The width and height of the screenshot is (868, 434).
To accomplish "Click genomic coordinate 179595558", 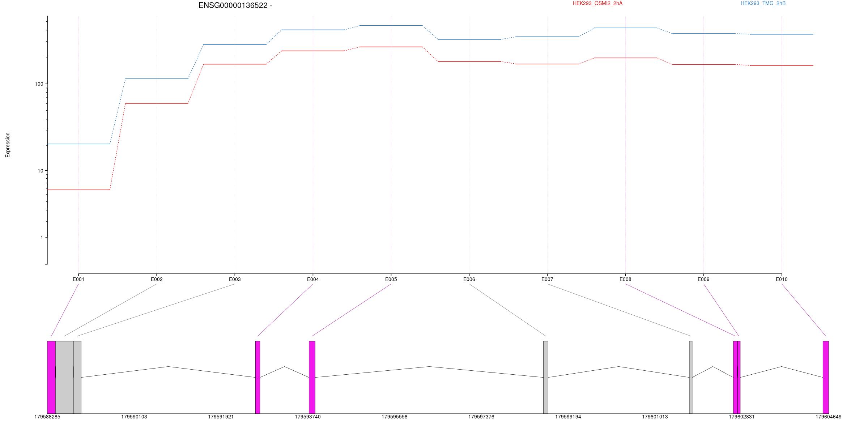I will (395, 417).
